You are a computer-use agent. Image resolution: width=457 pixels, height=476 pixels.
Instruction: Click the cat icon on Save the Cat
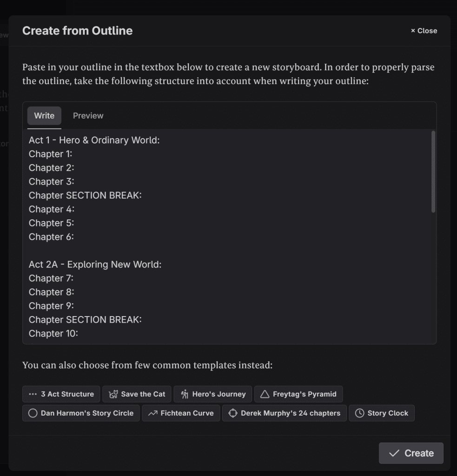(x=113, y=394)
